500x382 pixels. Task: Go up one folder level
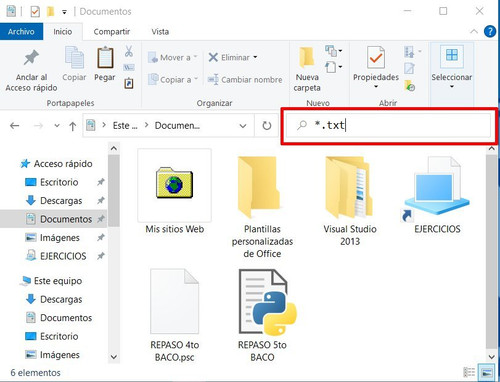click(x=72, y=126)
